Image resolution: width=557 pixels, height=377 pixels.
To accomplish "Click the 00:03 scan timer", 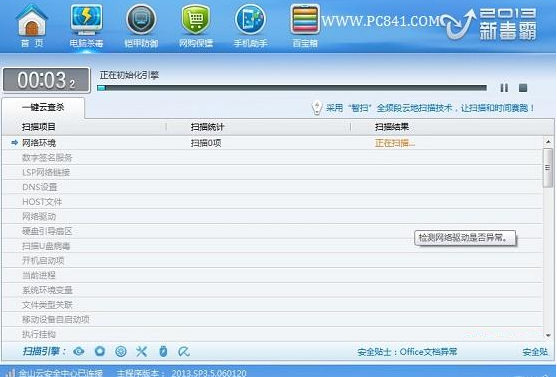I will tap(46, 80).
